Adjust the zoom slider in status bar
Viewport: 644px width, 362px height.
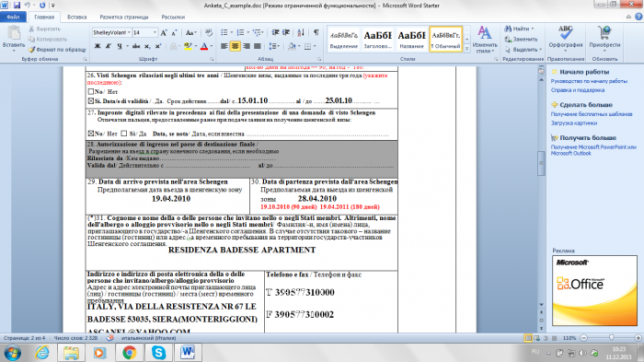coord(611,338)
